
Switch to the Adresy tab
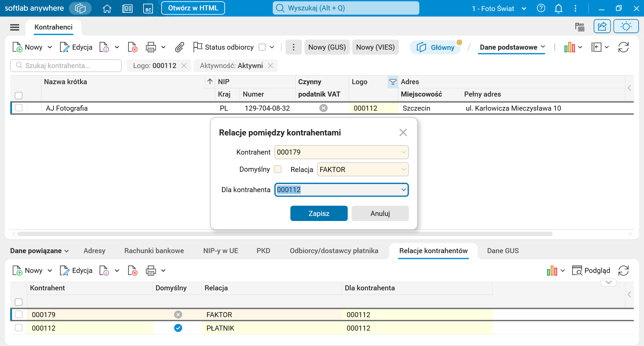[x=94, y=251]
